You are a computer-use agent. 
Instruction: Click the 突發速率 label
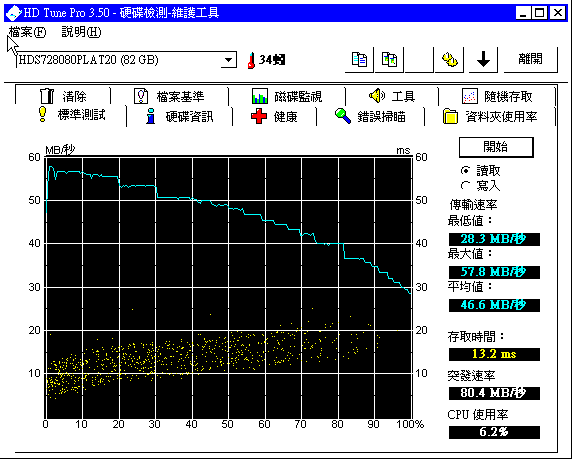tap(471, 375)
